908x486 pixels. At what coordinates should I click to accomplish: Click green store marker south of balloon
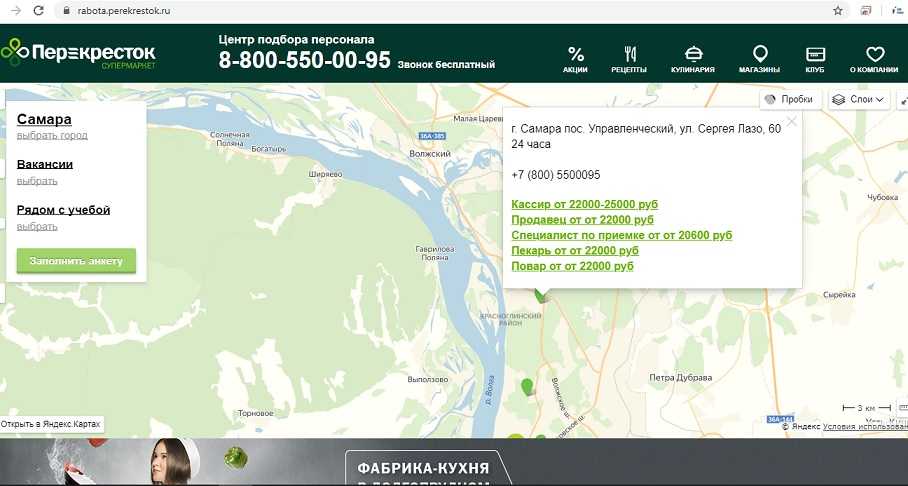click(x=527, y=386)
